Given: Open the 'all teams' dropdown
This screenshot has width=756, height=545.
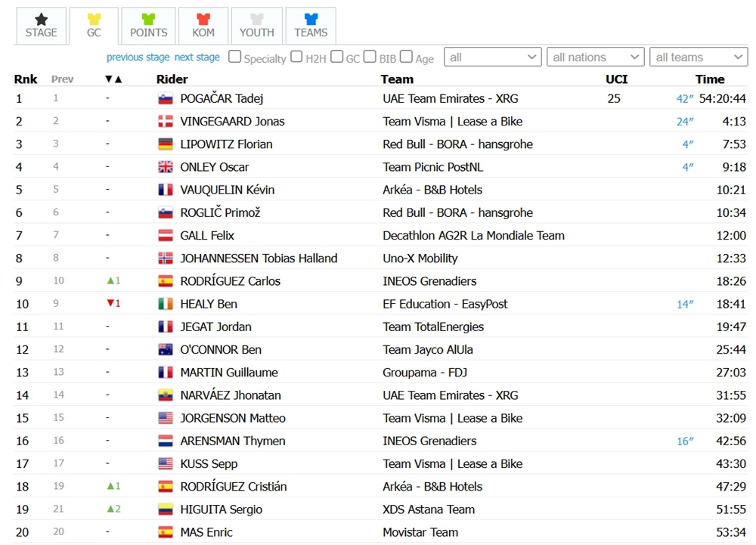Looking at the screenshot, I should [699, 57].
